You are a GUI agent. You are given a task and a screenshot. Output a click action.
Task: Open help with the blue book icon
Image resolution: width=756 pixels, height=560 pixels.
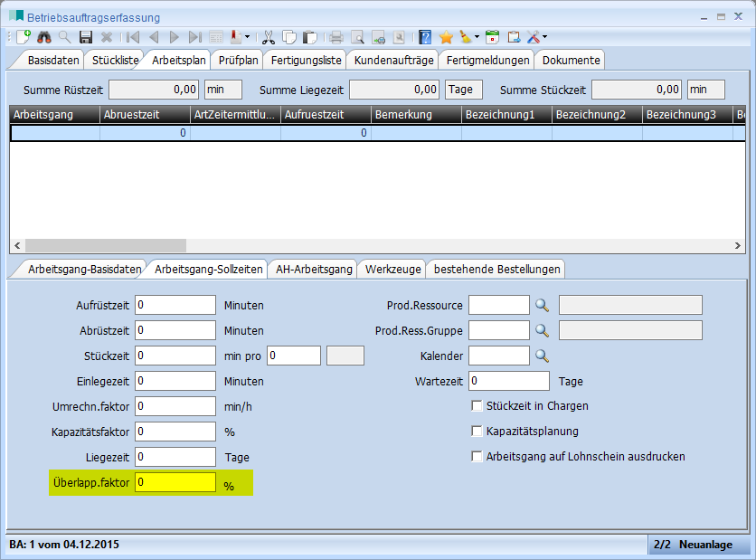(425, 37)
